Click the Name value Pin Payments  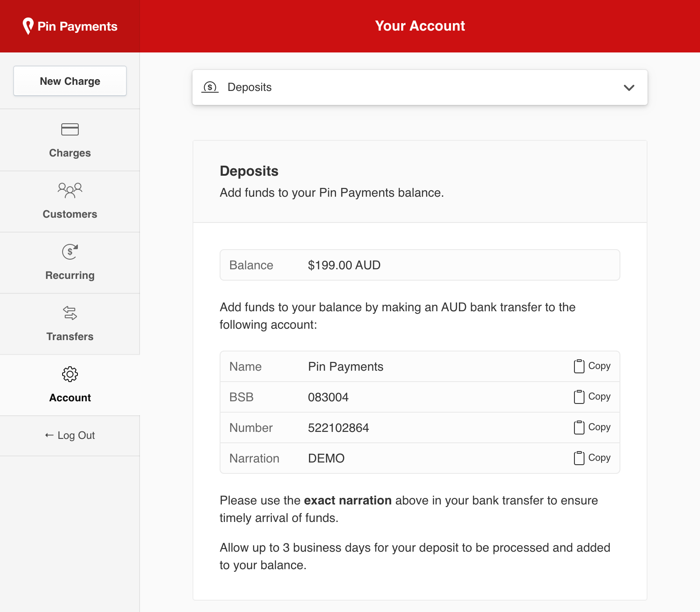click(x=346, y=366)
